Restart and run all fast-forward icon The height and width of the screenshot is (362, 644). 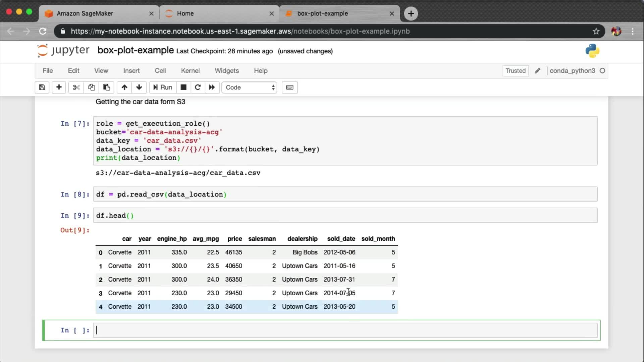coord(212,87)
